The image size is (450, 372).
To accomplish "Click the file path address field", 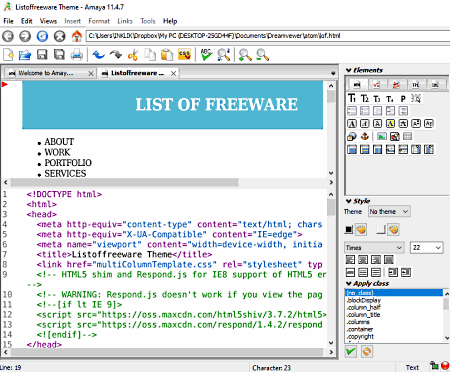I will pyautogui.click(x=268, y=36).
